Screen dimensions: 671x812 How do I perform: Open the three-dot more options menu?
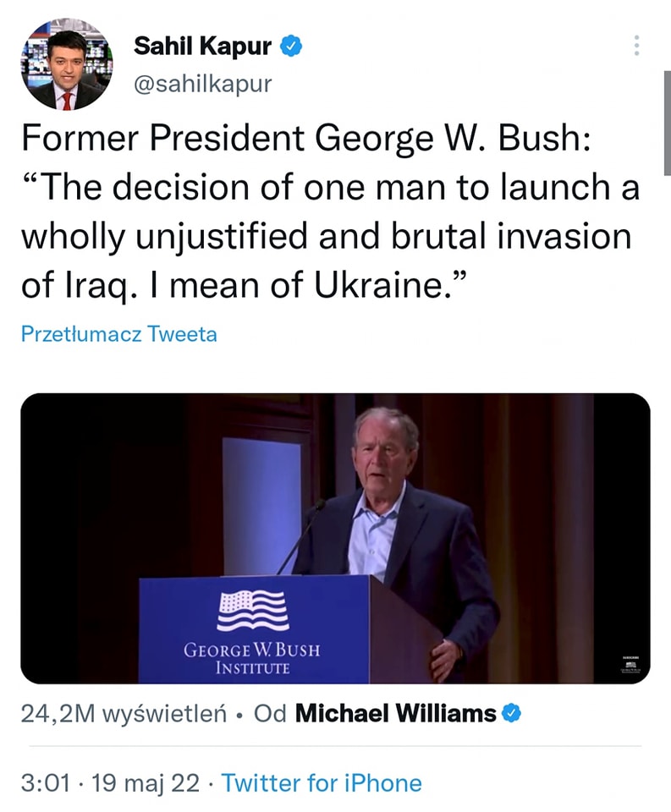tap(636, 46)
